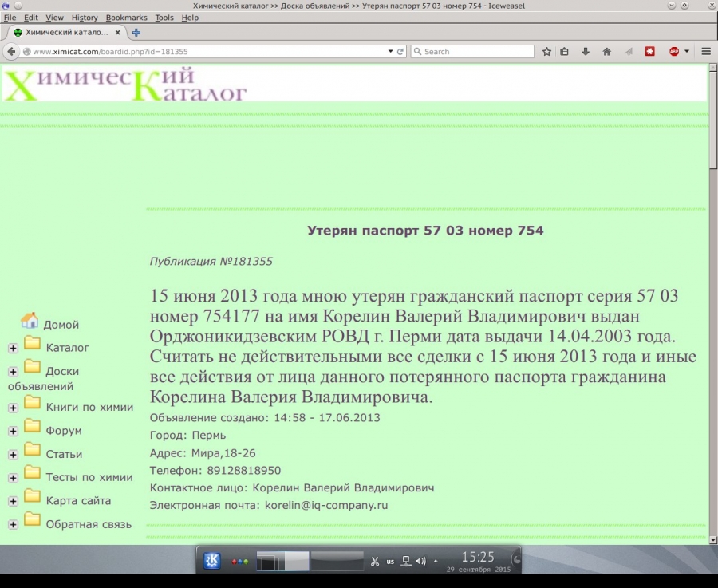The image size is (718, 588).
Task: Click the folder icon beside Форум
Action: coord(32,425)
